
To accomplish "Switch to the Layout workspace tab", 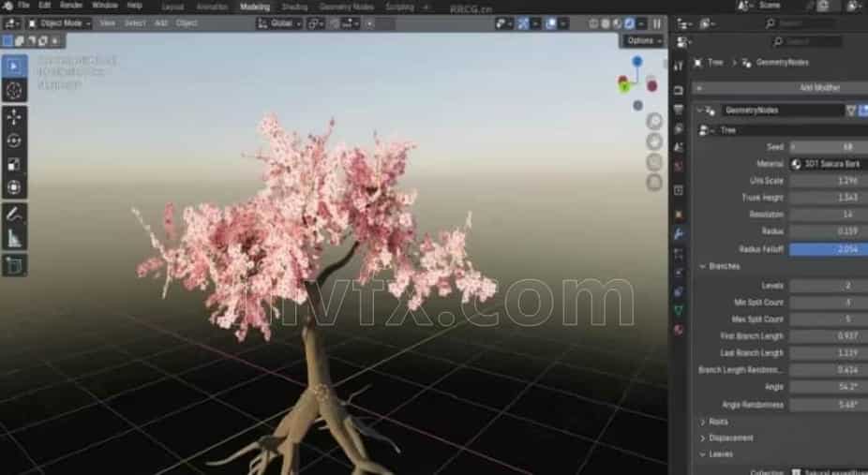I will [172, 7].
